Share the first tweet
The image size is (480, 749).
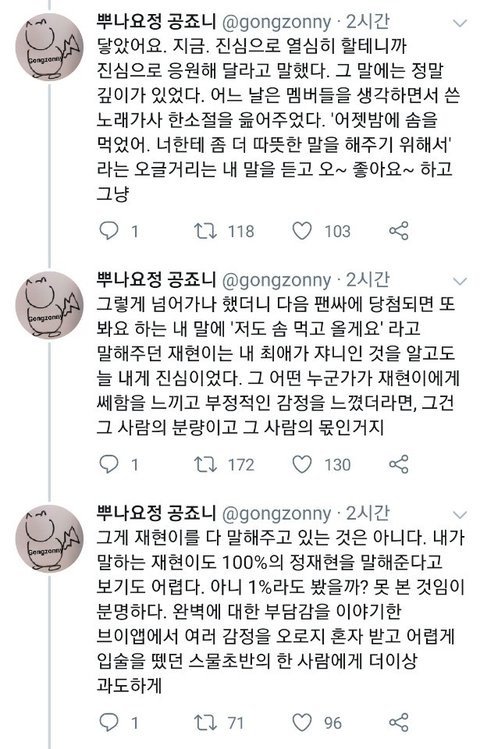(398, 231)
